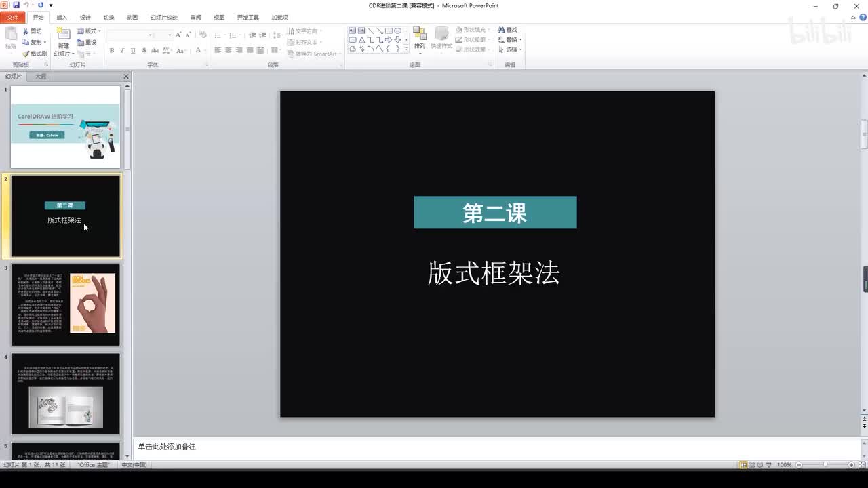Click the Undo arrow in quick access toolbar
Image resolution: width=868 pixels, height=488 pixels.
pos(26,5)
